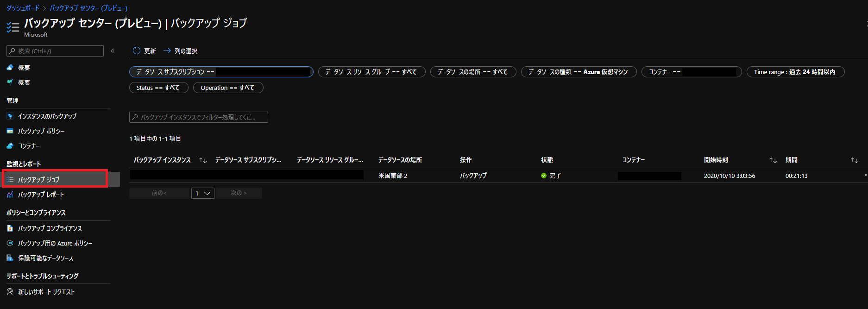Click the データソースの場所 column header
Screen dimensions: 868x309
pyautogui.click(x=400, y=160)
